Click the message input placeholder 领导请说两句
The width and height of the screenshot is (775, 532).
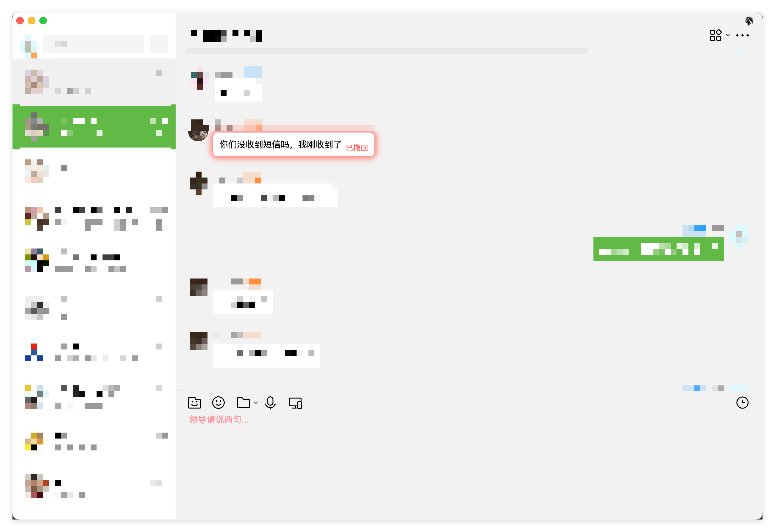(x=219, y=419)
